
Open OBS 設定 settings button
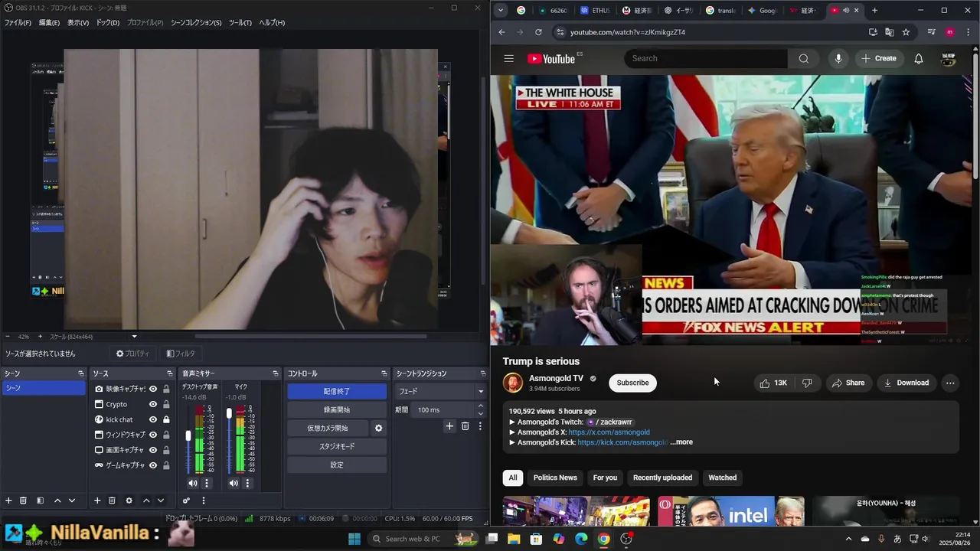coord(337,465)
